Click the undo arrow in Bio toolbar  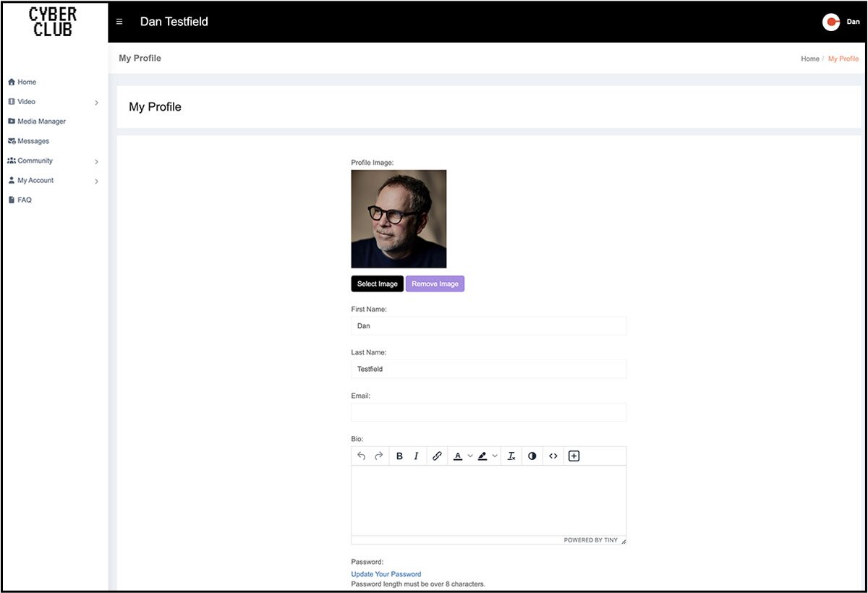(x=362, y=456)
